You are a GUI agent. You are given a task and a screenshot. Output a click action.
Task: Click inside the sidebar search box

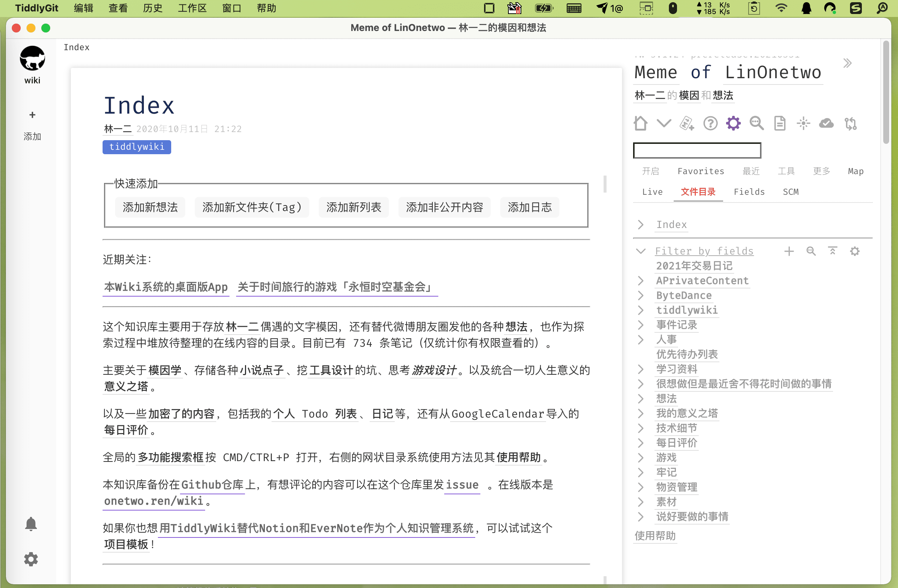coord(697,150)
